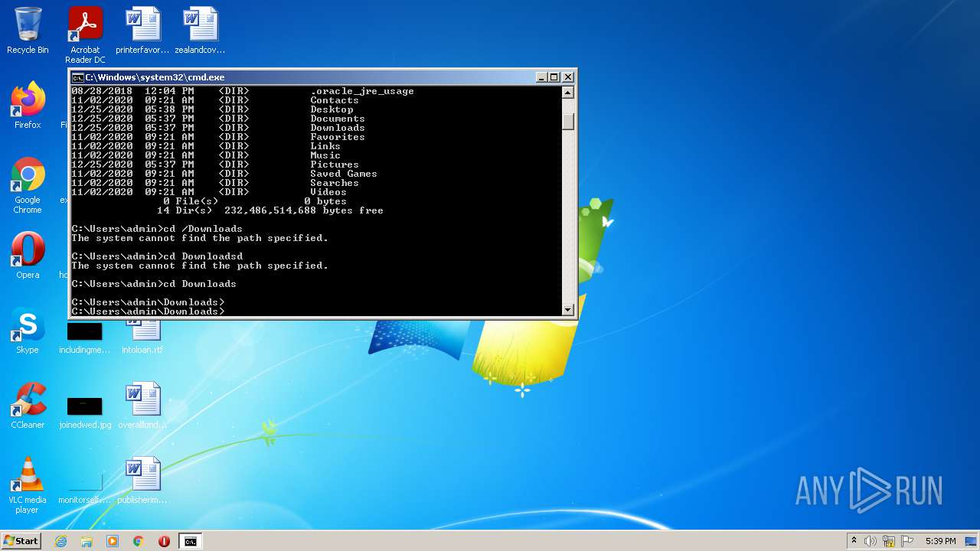Open the network status tray icon
Screen dimensions: 980x551
coord(889,541)
